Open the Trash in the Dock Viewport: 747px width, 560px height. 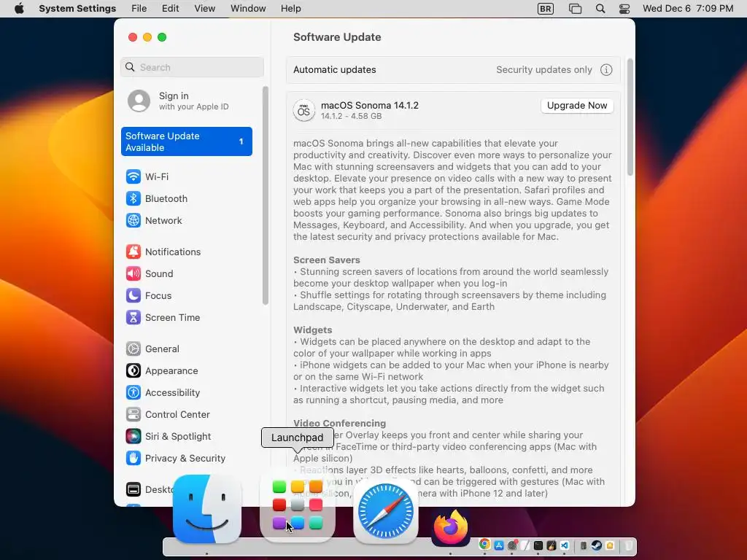pos(628,545)
